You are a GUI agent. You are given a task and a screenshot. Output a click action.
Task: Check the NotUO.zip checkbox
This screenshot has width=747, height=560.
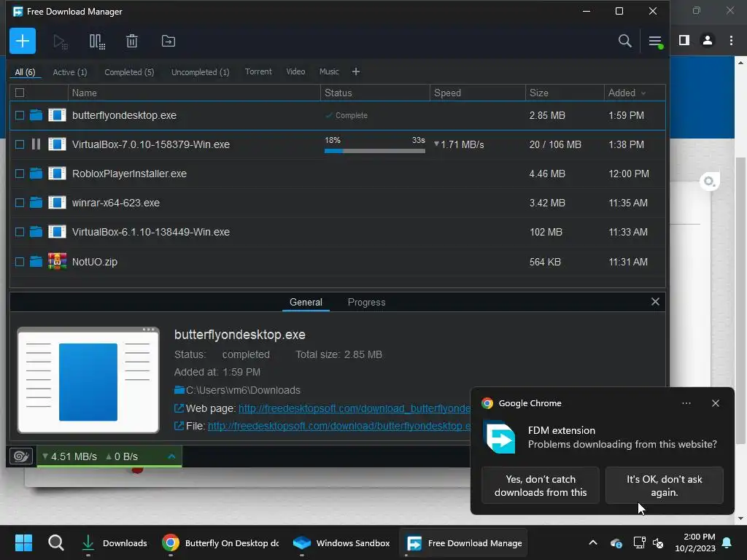20,262
